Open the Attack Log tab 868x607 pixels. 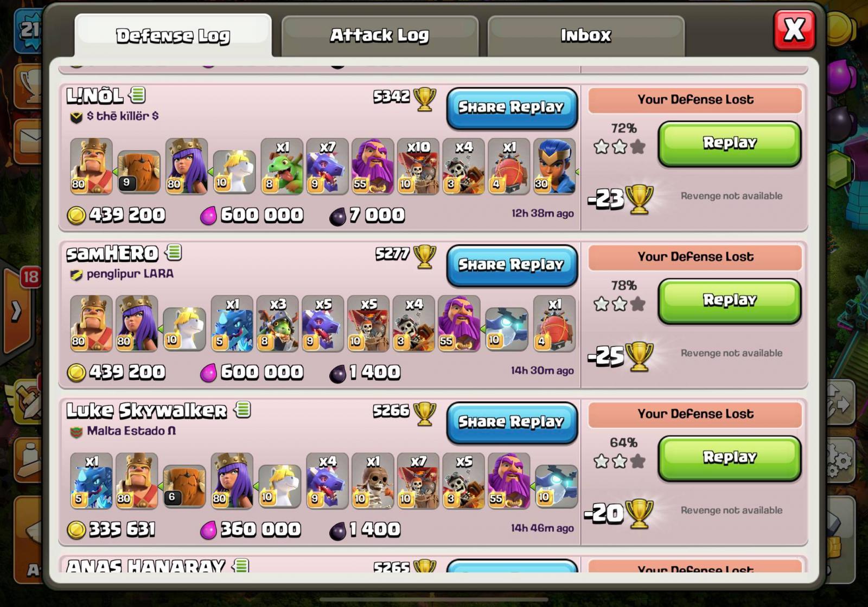point(380,36)
